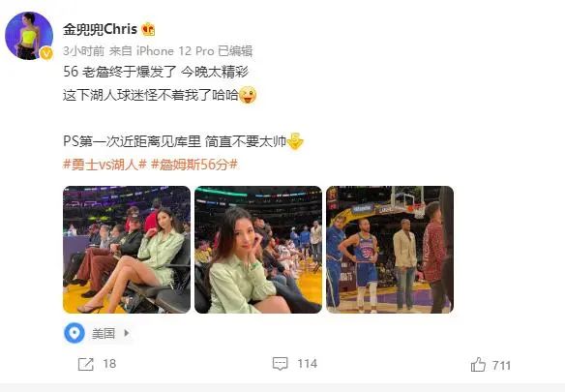Open the #詹姆斯56分# hashtag
565x392 pixels.
(x=194, y=165)
